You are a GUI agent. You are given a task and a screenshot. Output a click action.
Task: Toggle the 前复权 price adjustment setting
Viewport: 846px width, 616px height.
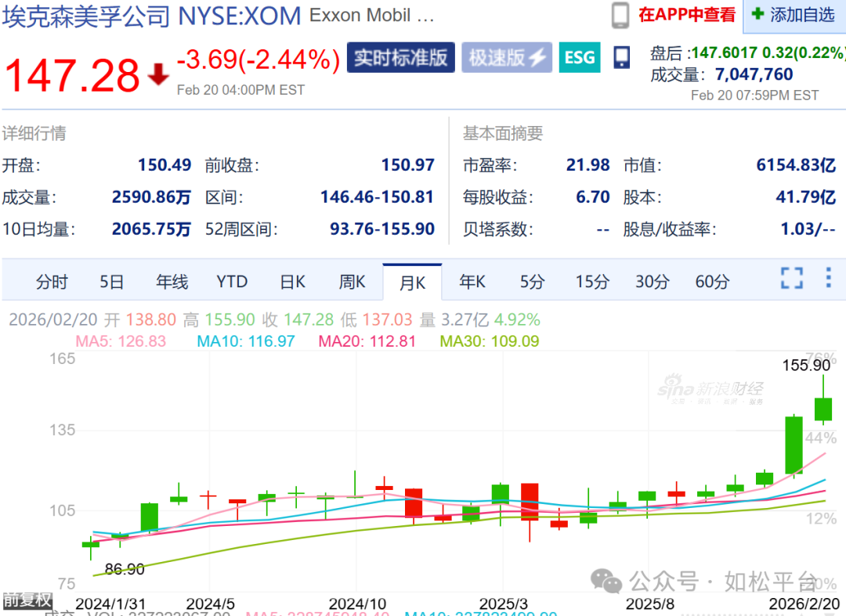[x=27, y=600]
